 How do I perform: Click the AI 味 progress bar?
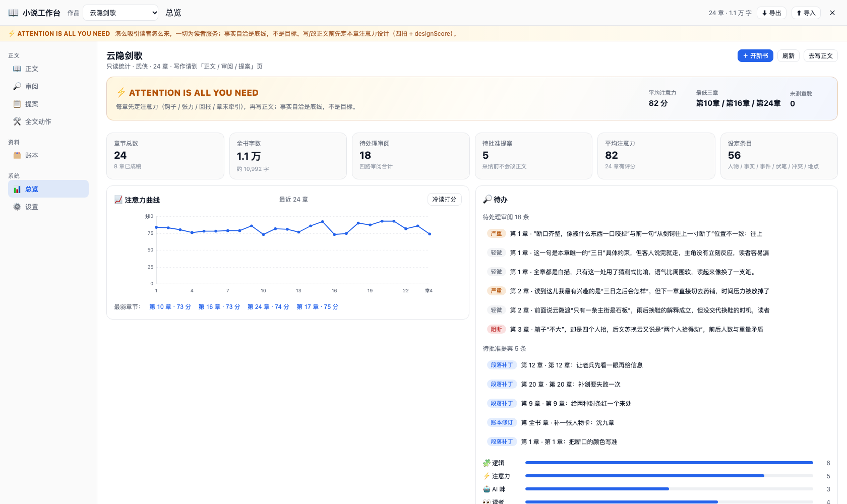pyautogui.click(x=669, y=489)
